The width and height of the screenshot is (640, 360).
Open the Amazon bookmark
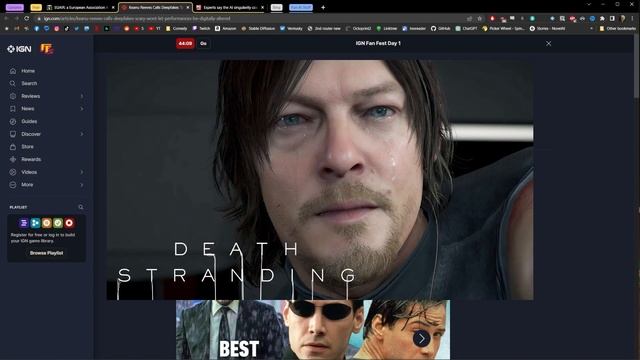coord(226,29)
